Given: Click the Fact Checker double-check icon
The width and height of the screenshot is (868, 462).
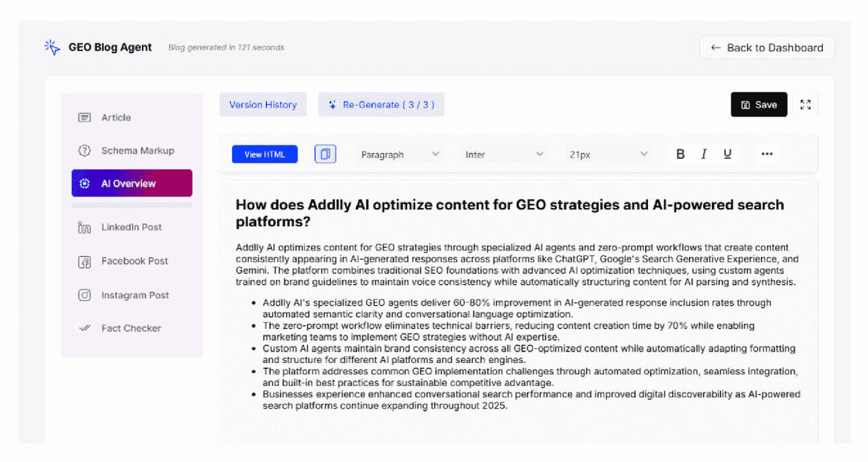Looking at the screenshot, I should point(84,328).
